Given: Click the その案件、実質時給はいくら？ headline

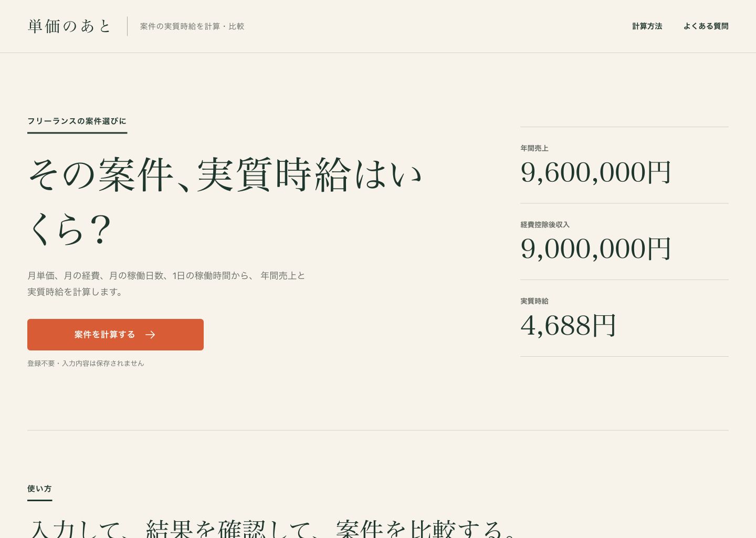Looking at the screenshot, I should pyautogui.click(x=225, y=201).
